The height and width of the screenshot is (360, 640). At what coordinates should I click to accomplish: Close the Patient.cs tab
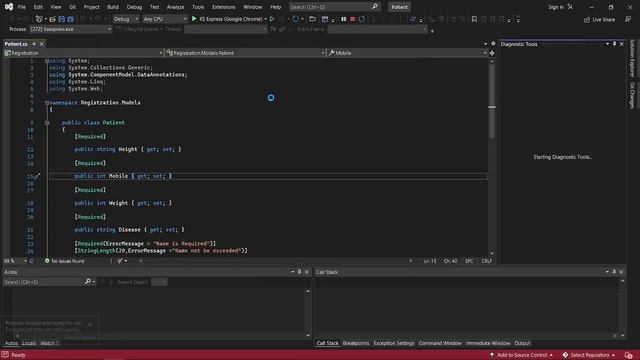point(41,44)
